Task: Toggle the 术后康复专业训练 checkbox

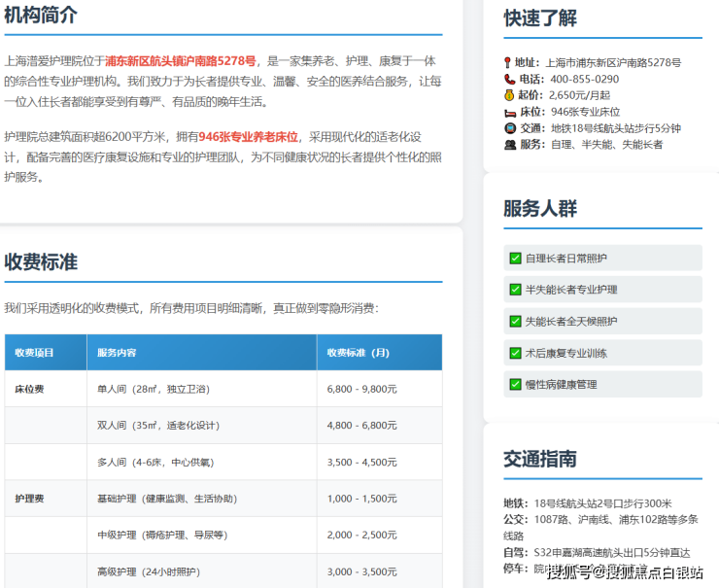Action: coord(515,353)
